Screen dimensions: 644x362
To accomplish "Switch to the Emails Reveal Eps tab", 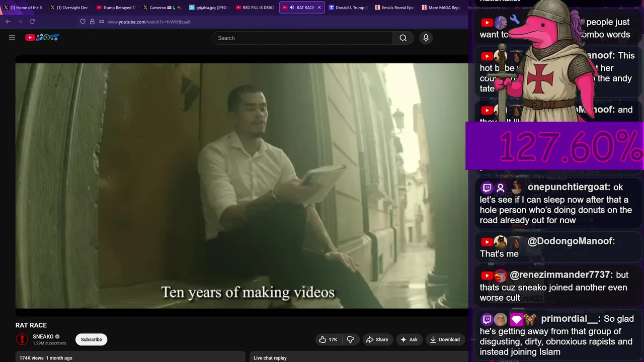I will pyautogui.click(x=394, y=8).
